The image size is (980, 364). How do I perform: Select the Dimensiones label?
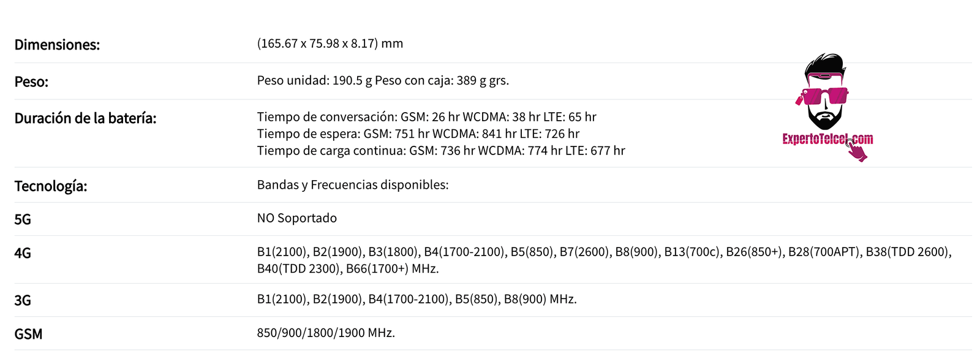pyautogui.click(x=57, y=45)
